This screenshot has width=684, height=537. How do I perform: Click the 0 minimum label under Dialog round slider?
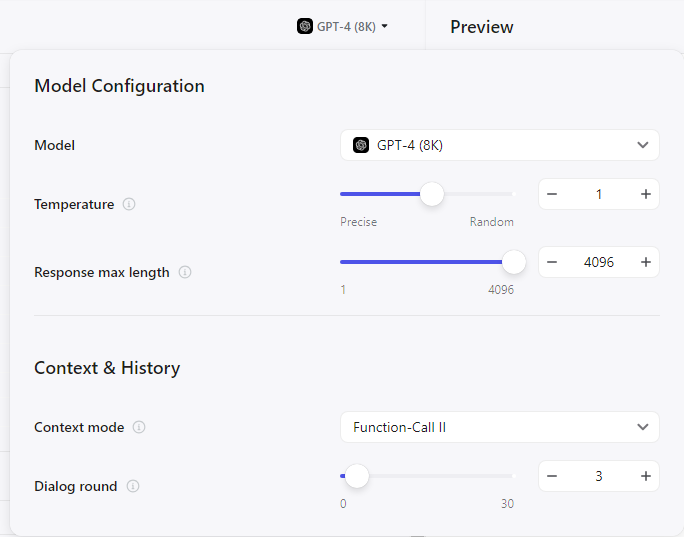click(343, 503)
